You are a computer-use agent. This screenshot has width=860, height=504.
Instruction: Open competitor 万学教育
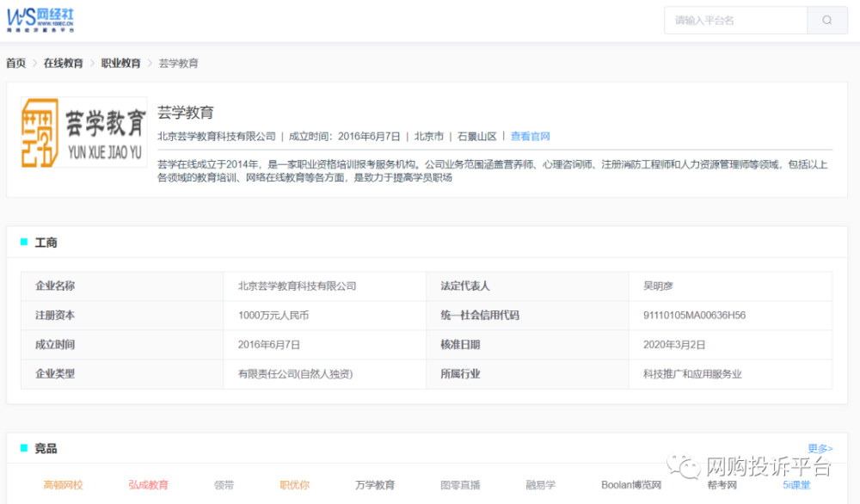coord(375,485)
